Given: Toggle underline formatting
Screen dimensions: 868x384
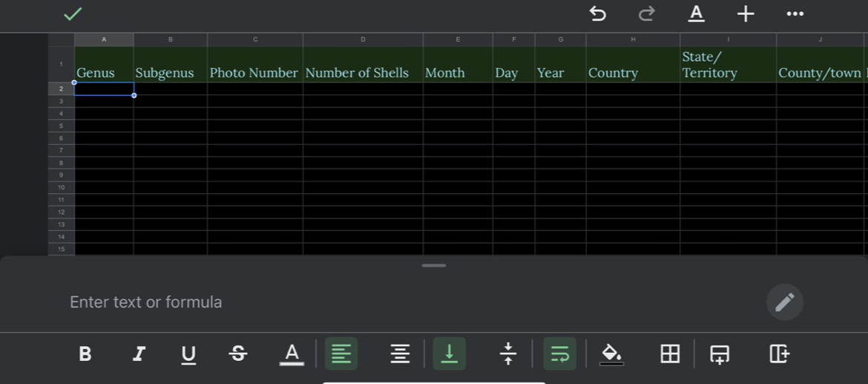Looking at the screenshot, I should tap(188, 354).
